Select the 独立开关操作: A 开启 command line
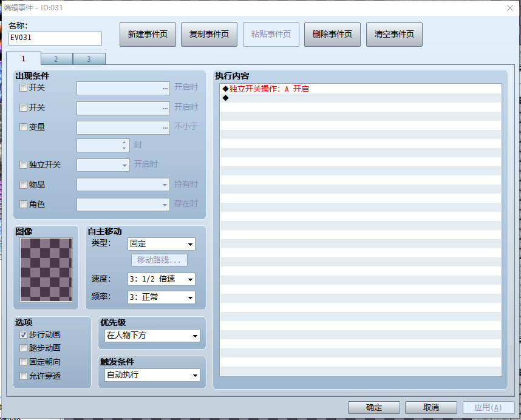This screenshot has width=521, height=420. (x=361, y=89)
